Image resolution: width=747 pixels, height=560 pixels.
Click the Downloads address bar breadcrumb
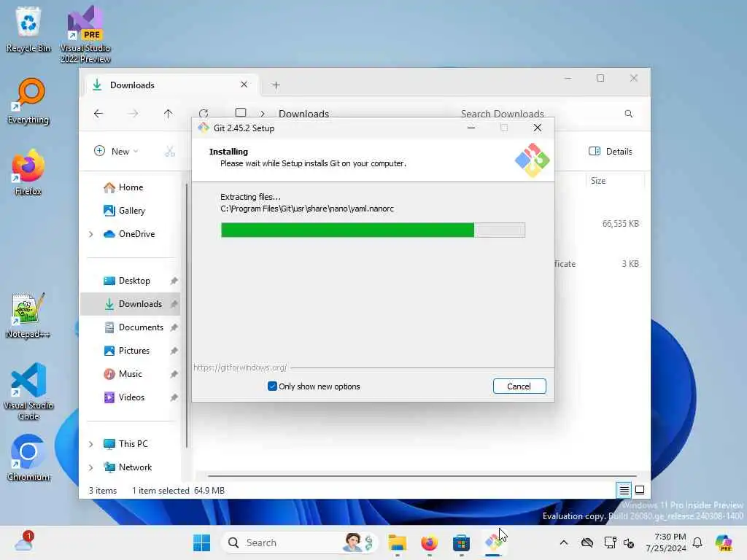(303, 114)
